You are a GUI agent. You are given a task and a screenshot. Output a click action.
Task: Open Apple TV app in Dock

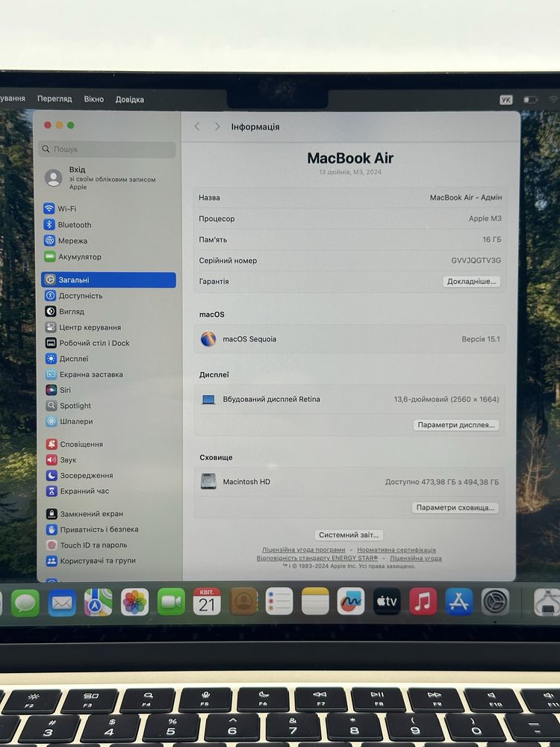click(387, 601)
